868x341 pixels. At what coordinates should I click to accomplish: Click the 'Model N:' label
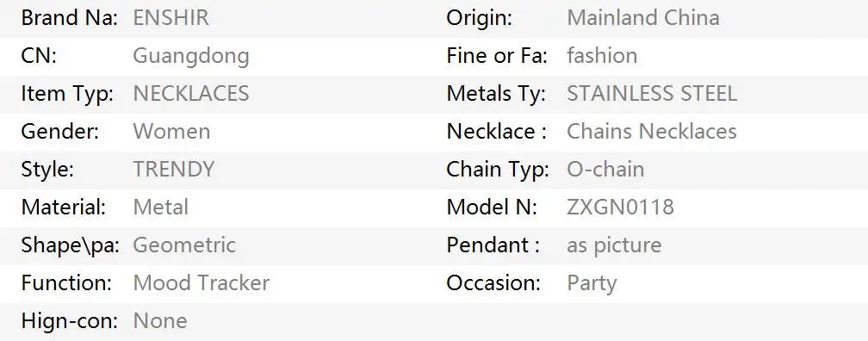[493, 207]
